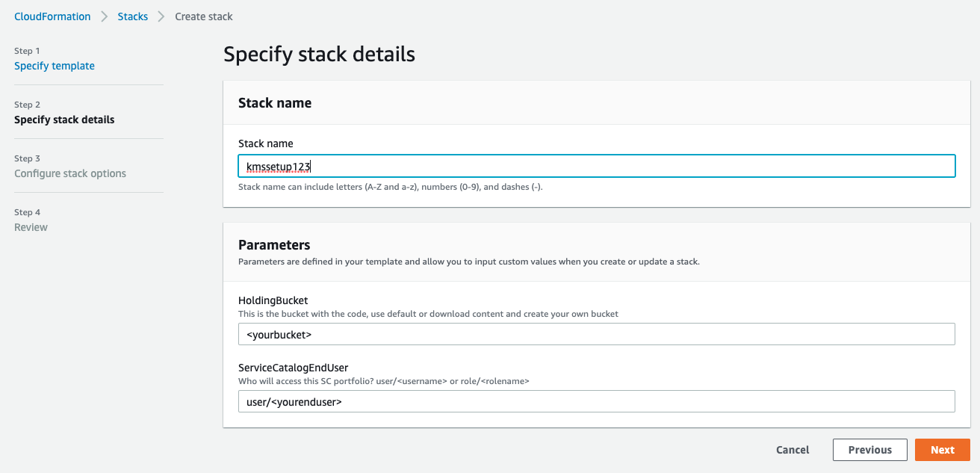980x473 pixels.
Task: Cancel the stack creation
Action: (x=793, y=449)
